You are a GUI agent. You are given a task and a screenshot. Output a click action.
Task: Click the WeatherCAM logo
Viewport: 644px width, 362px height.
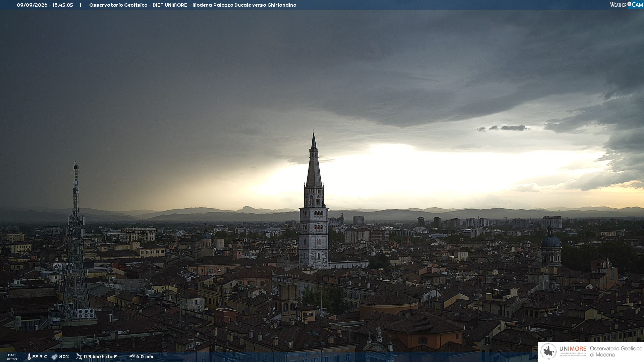coord(626,5)
